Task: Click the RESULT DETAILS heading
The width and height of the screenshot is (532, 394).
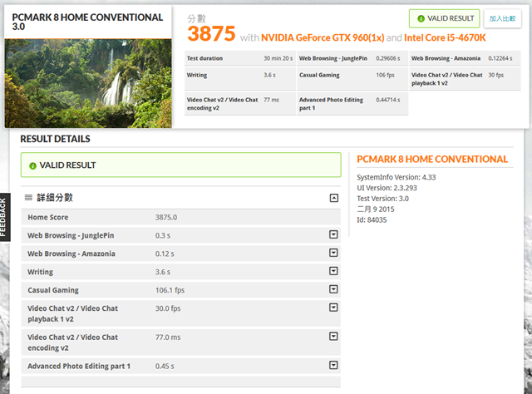Action: (56, 139)
